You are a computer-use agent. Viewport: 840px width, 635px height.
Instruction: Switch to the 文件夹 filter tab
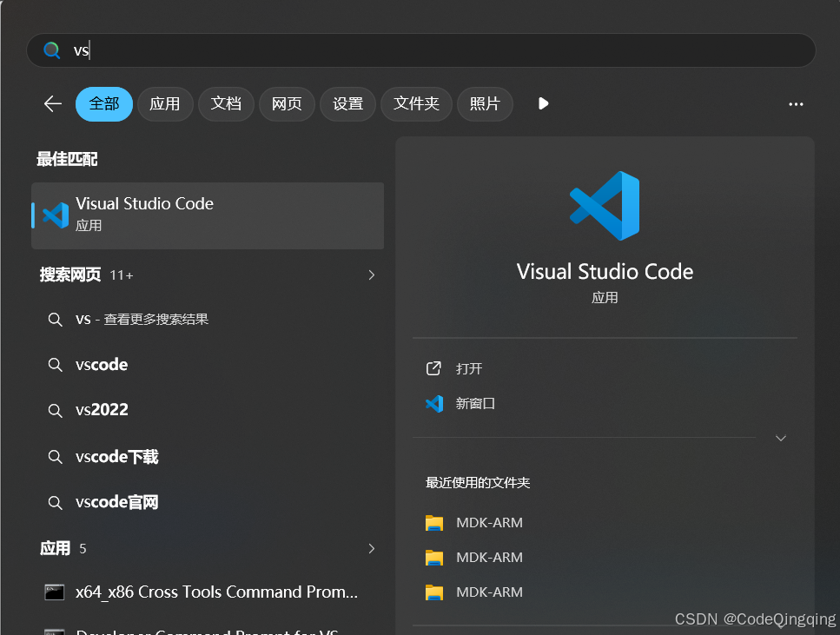416,104
